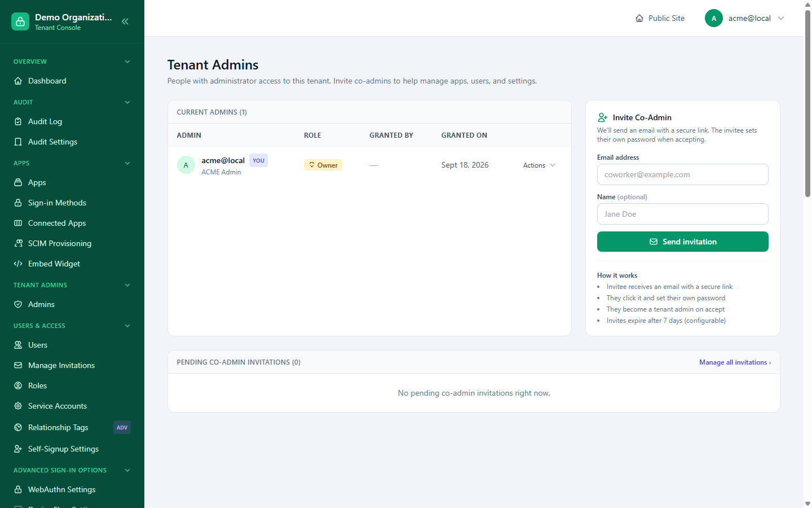Collapse the sidebar with double-chevron icon

click(125, 21)
